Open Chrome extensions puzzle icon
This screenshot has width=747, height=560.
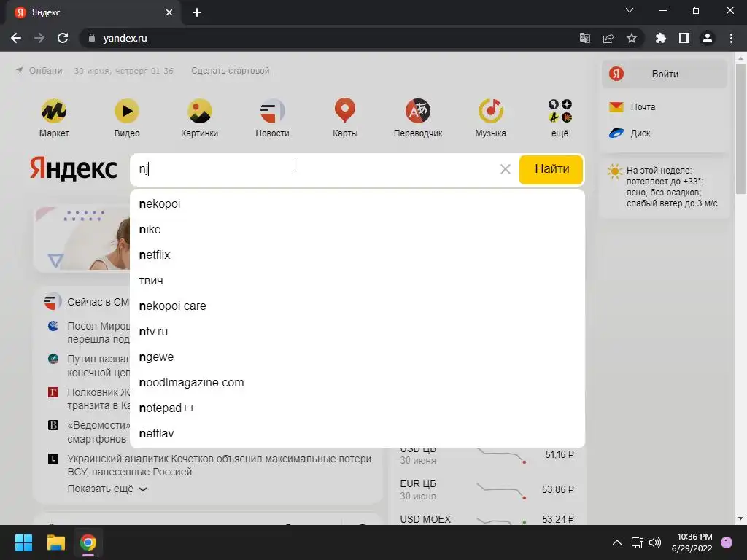pyautogui.click(x=661, y=38)
